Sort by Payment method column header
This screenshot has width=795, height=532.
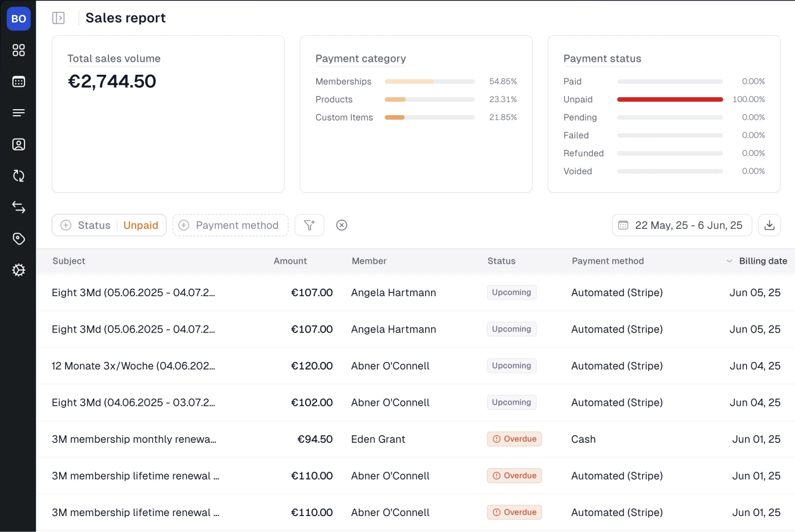pos(608,261)
